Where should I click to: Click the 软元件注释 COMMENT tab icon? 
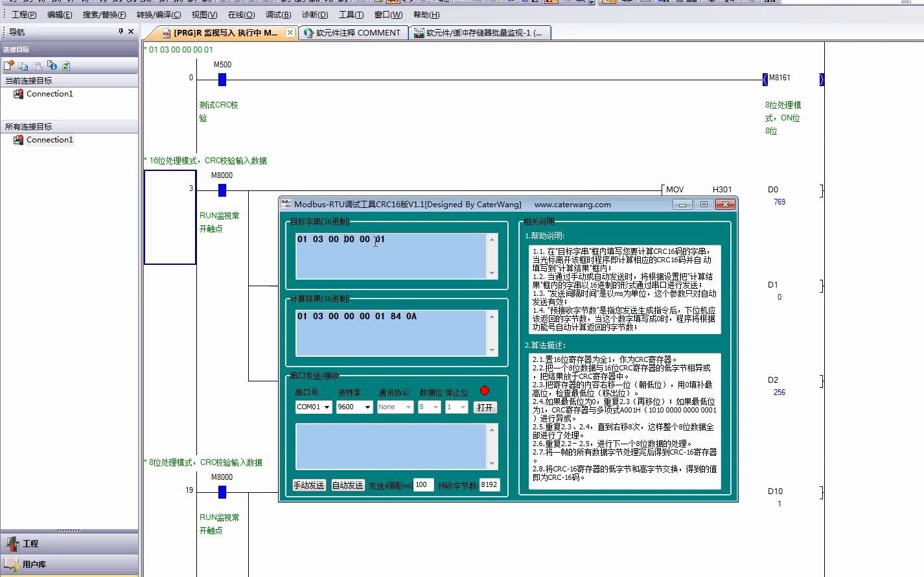pos(308,32)
